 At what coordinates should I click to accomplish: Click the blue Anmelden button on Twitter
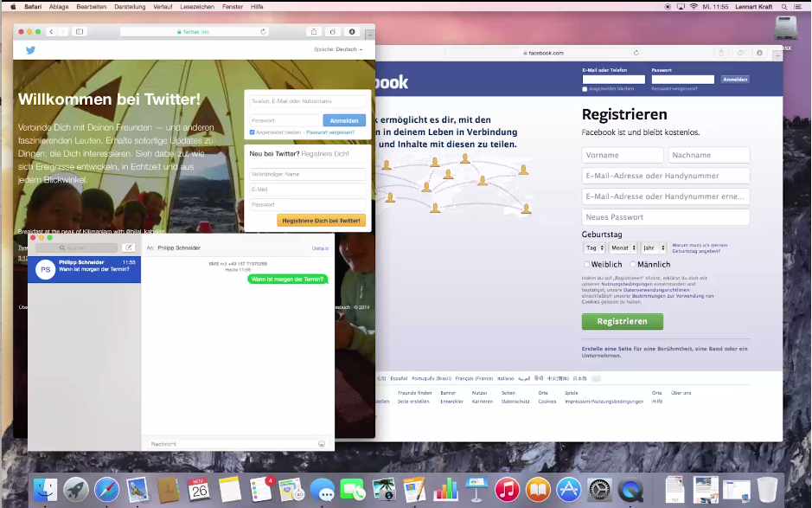tap(344, 120)
